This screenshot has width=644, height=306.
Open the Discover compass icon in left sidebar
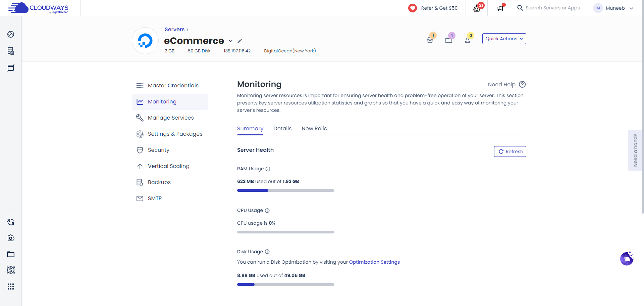click(x=11, y=34)
